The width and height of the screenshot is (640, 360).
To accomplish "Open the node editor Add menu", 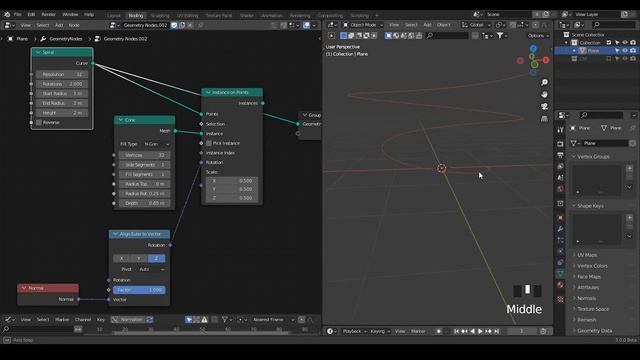I will pyautogui.click(x=59, y=25).
